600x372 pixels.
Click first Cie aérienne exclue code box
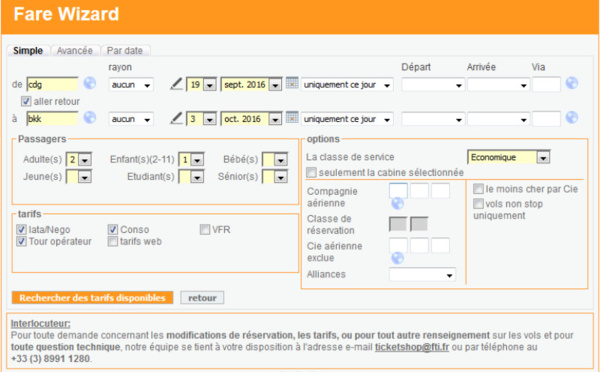click(x=398, y=245)
